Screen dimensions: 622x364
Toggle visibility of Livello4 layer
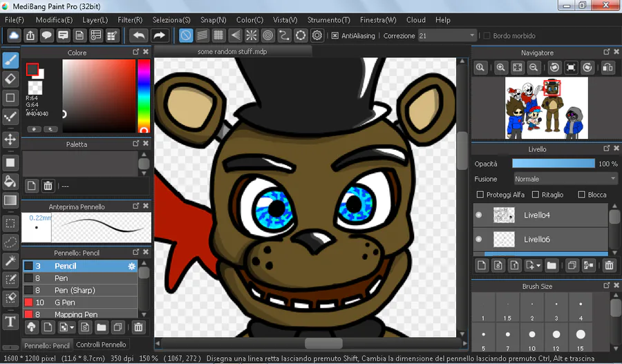tap(479, 215)
